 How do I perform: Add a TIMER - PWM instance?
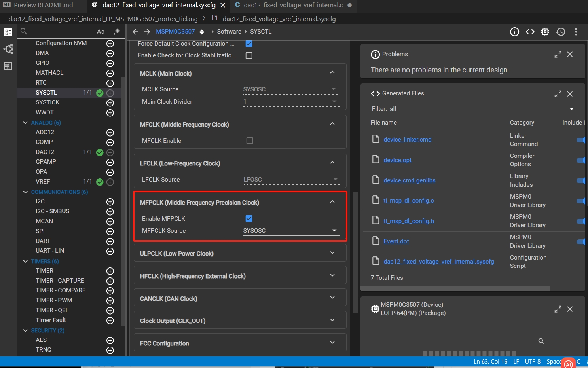[x=110, y=301]
